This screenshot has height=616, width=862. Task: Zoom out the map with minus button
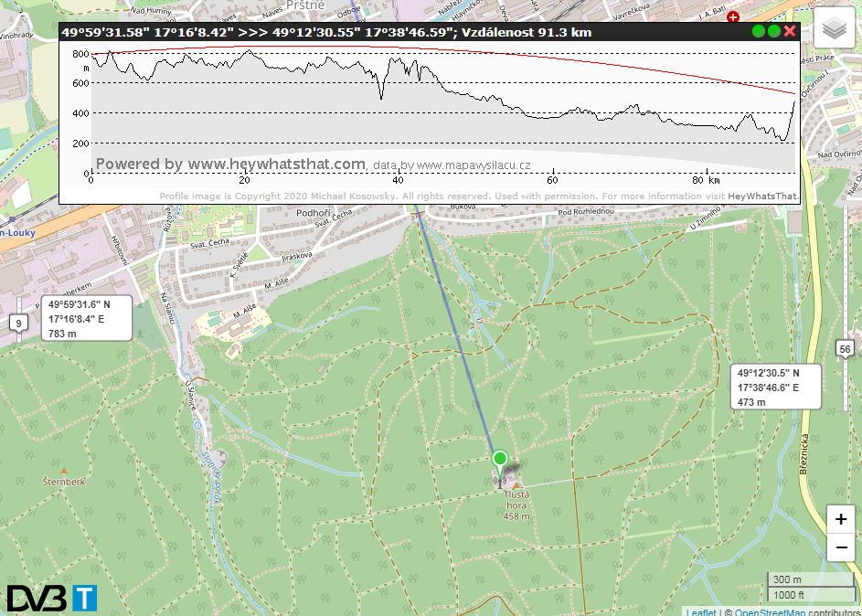[840, 548]
